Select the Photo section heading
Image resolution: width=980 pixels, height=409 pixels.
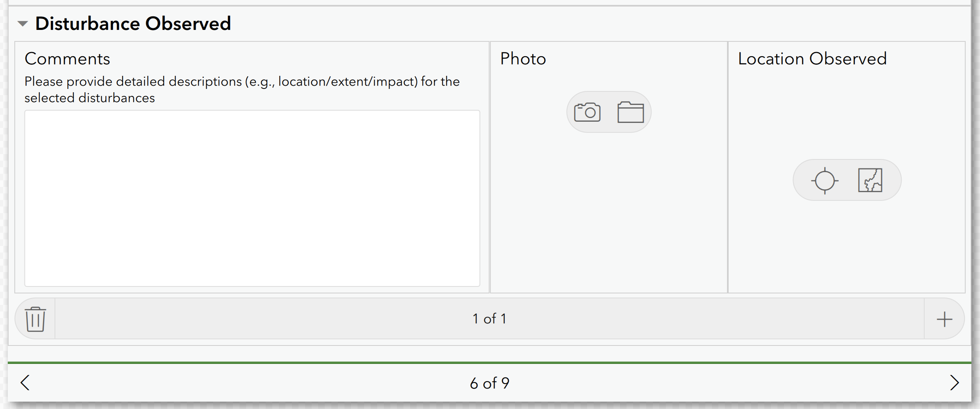[523, 59]
